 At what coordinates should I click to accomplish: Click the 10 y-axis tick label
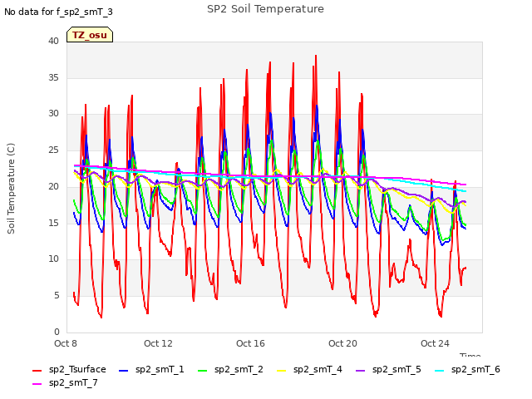click(x=53, y=259)
